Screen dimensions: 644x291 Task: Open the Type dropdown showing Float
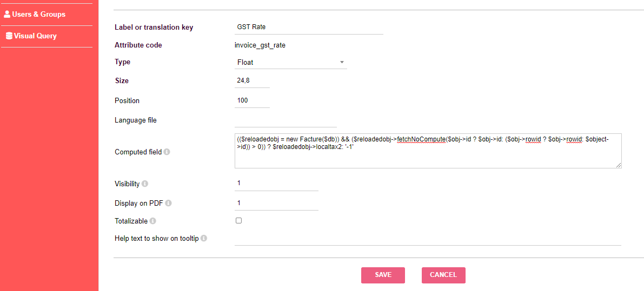[x=290, y=62]
